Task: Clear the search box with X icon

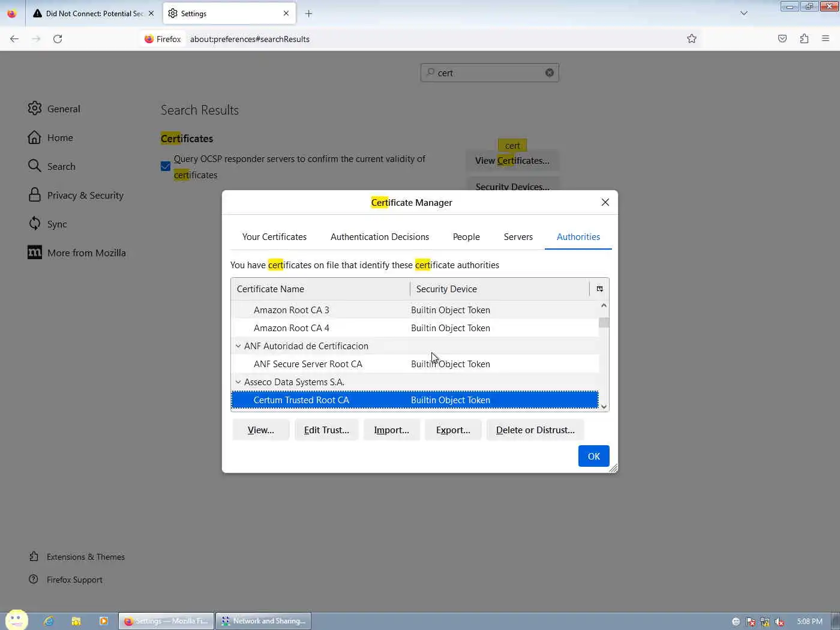Action: pyautogui.click(x=550, y=73)
